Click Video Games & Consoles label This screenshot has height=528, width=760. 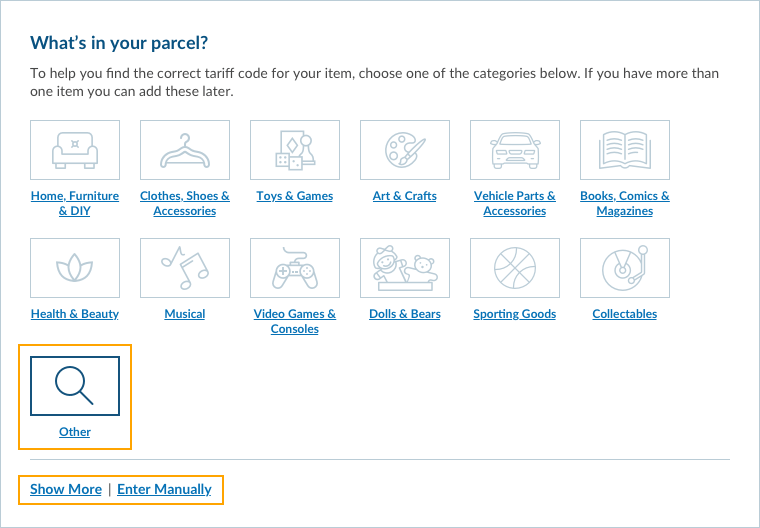(x=295, y=321)
